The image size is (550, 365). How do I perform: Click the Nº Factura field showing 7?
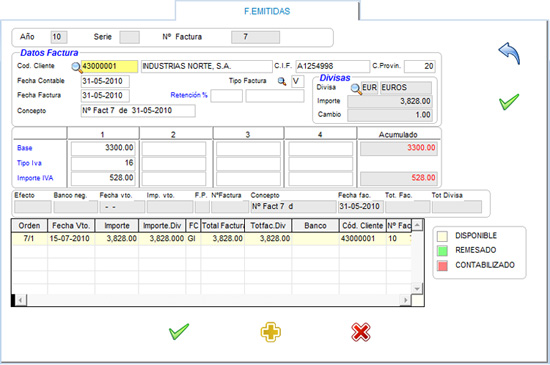point(255,37)
